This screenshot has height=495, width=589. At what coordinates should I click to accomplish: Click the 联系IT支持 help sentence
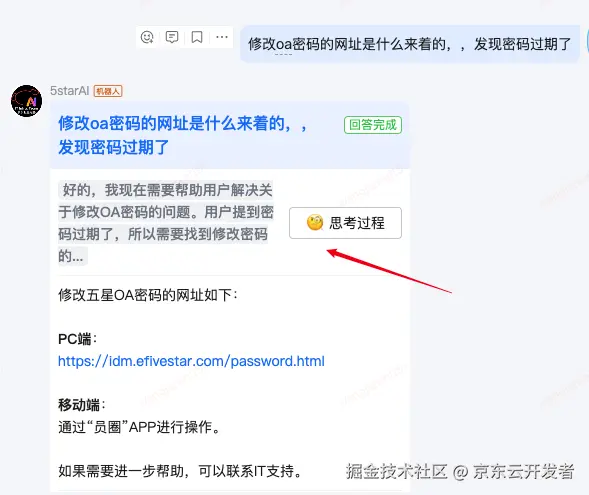[x=180, y=471]
